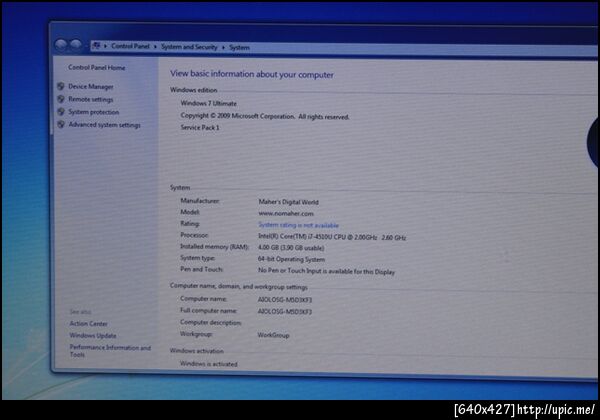Click Computer name, domain, and workgroup settings header
The image size is (600, 420).
(239, 286)
